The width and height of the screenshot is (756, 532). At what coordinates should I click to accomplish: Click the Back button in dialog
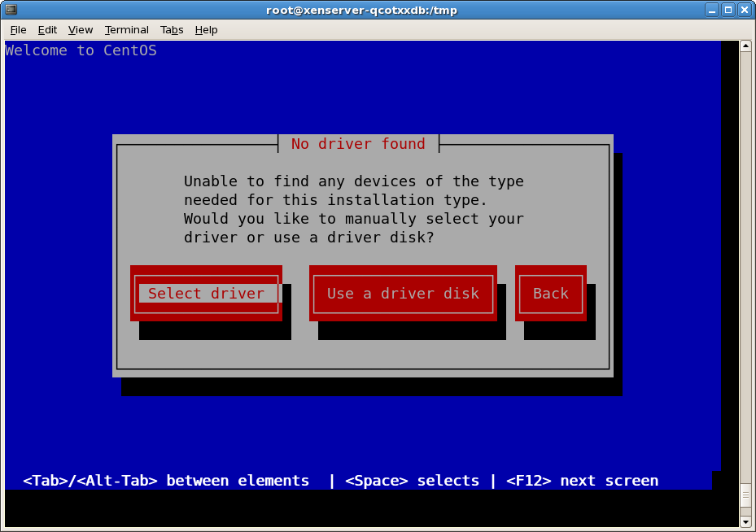pos(550,294)
